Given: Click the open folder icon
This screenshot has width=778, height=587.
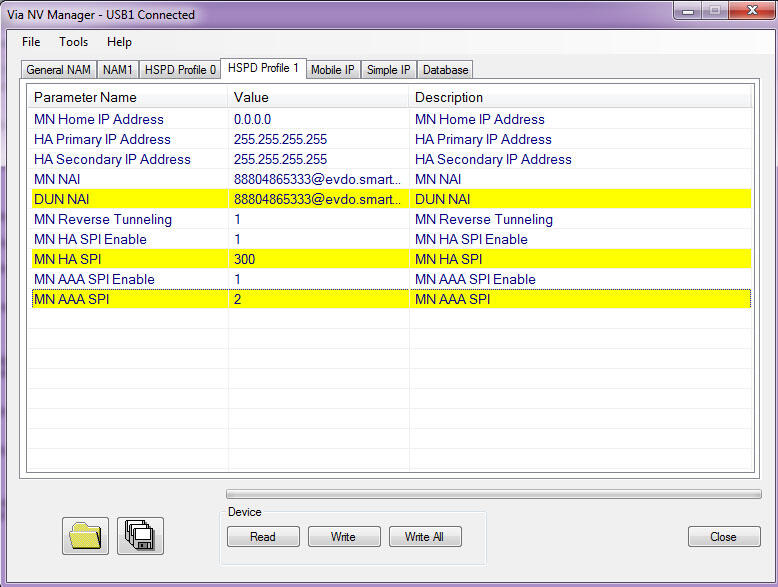Looking at the screenshot, I should point(86,536).
